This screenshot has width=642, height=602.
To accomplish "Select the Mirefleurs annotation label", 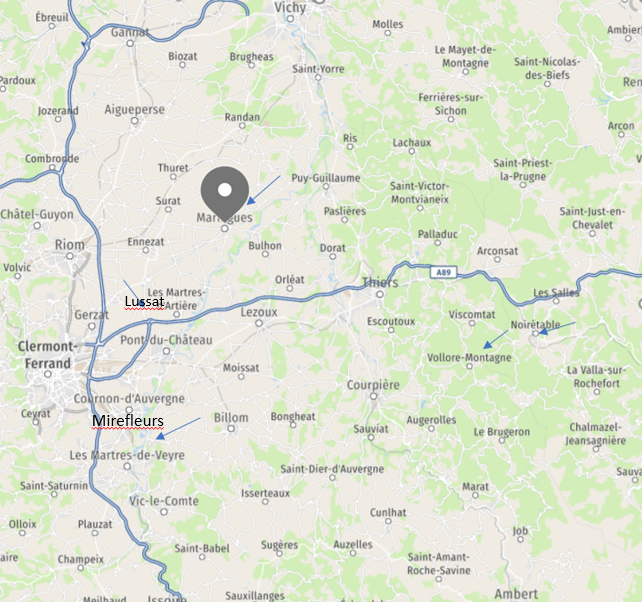I will (128, 421).
